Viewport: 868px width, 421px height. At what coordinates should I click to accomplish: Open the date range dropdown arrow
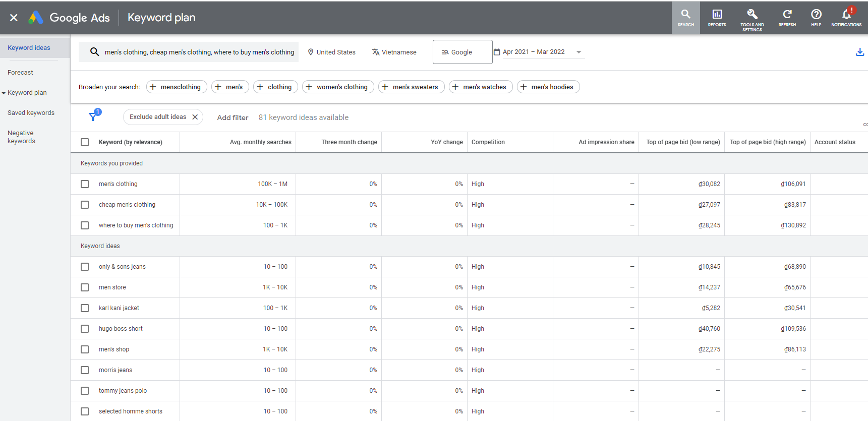(578, 52)
